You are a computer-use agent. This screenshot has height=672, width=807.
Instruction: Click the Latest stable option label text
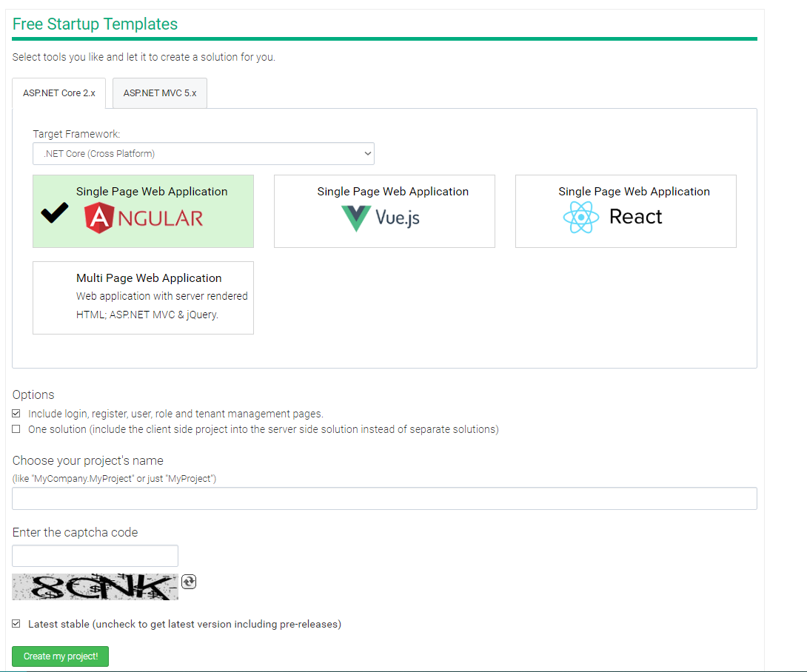click(184, 624)
